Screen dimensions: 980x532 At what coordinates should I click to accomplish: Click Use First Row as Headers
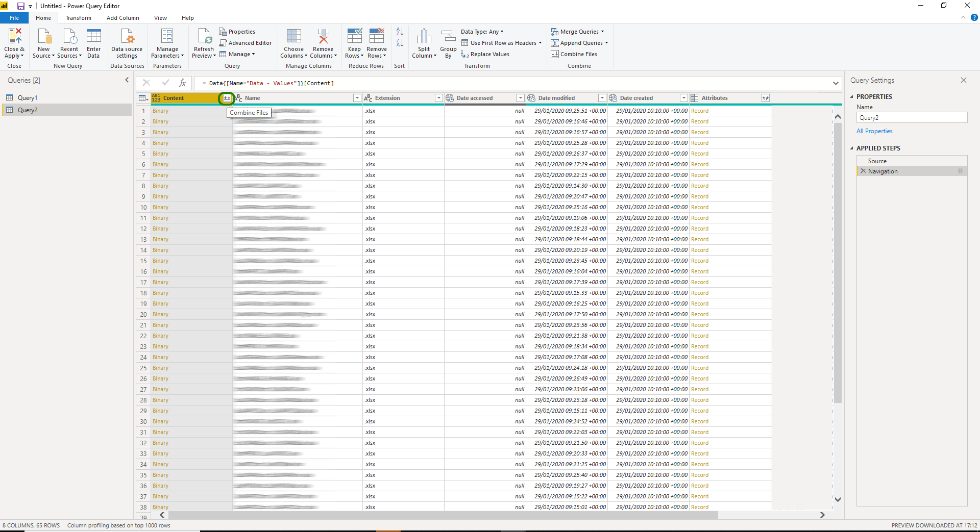[x=501, y=43]
